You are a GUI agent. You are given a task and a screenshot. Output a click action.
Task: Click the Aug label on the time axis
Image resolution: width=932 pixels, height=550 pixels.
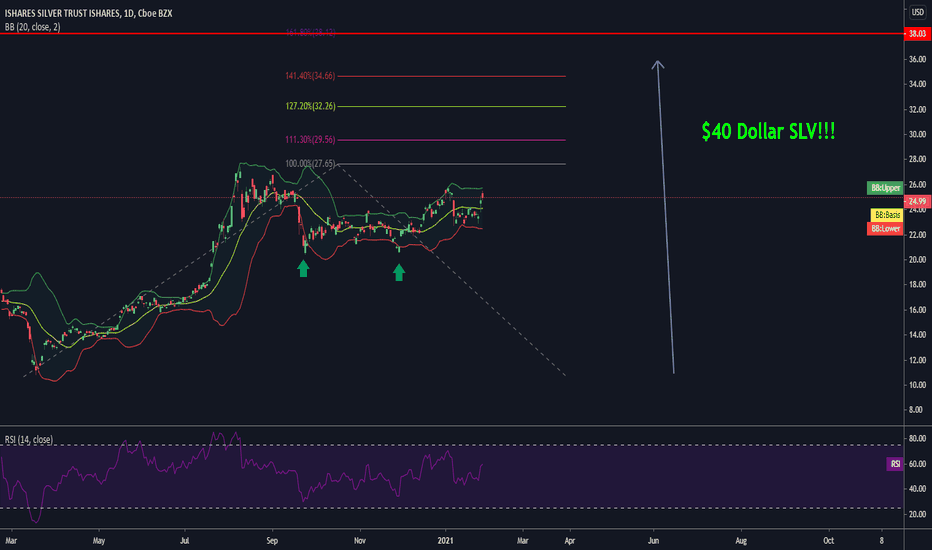tap(741, 540)
